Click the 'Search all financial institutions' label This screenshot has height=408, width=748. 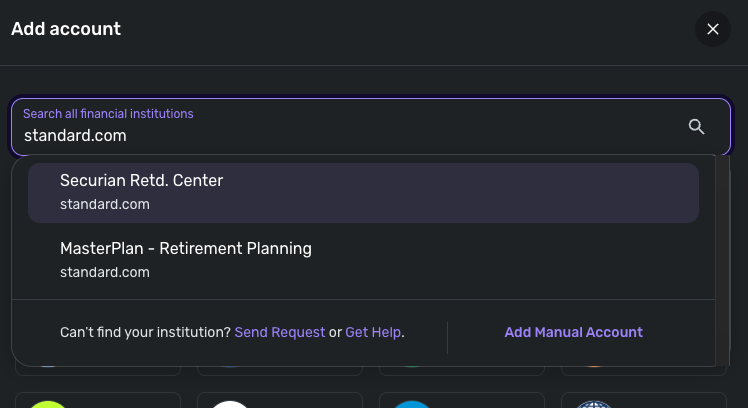108,114
